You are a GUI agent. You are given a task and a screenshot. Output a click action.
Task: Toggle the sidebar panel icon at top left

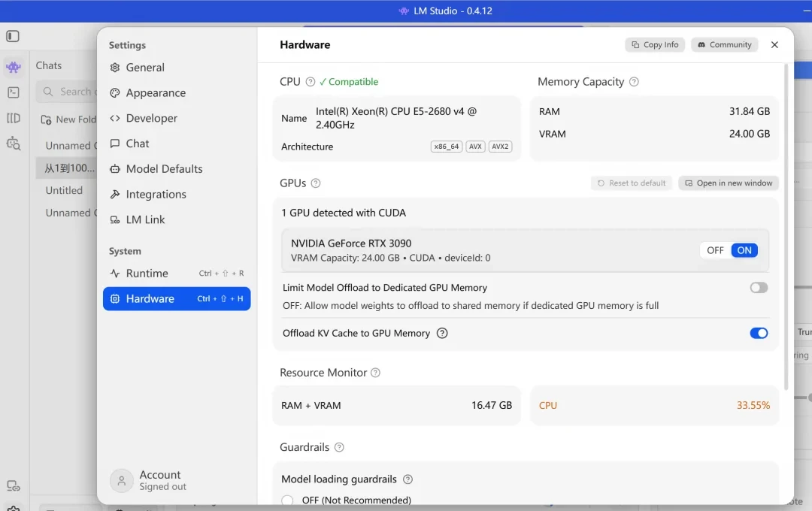pyautogui.click(x=13, y=36)
